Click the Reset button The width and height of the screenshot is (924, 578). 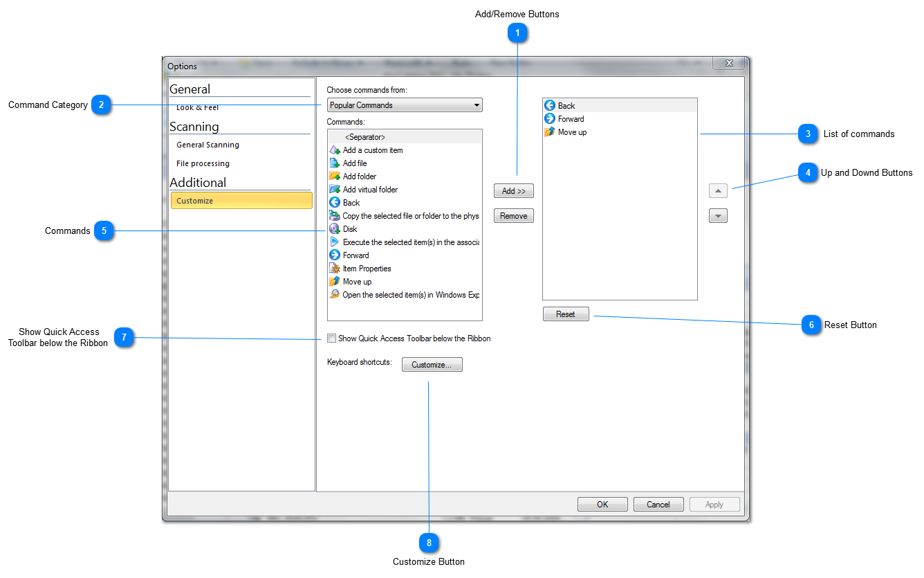coord(565,314)
